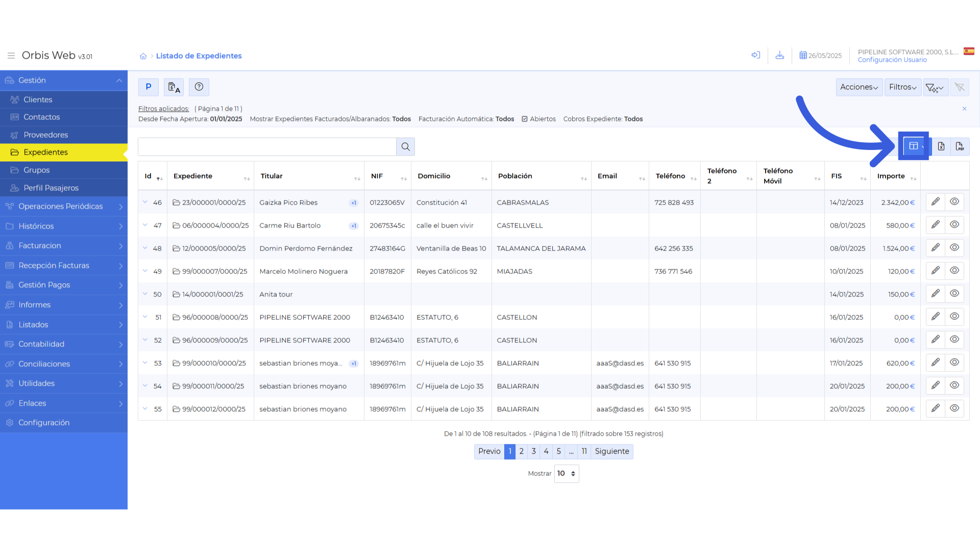Click the Previo pagination button

[x=489, y=452]
